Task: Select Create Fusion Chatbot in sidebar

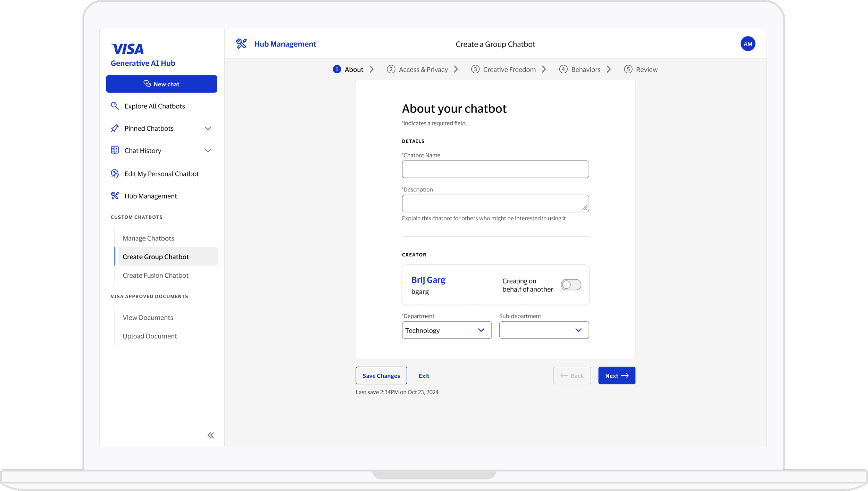Action: click(x=156, y=275)
